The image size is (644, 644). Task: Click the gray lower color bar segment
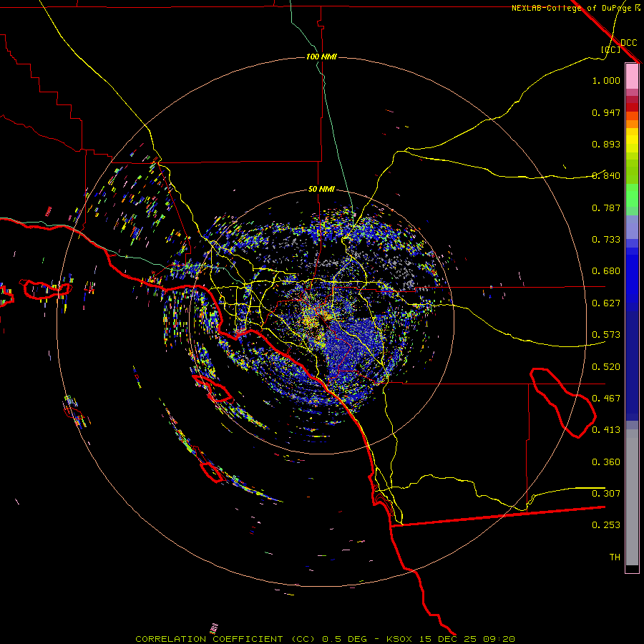tap(632, 497)
